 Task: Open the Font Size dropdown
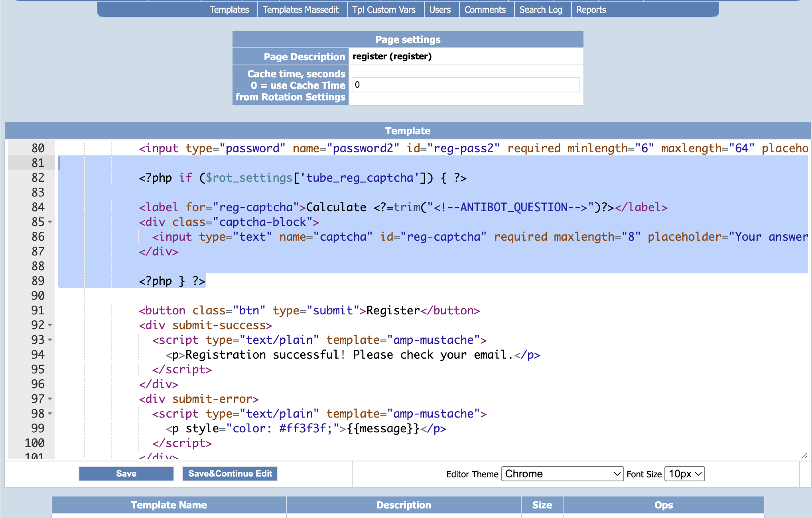click(x=684, y=474)
